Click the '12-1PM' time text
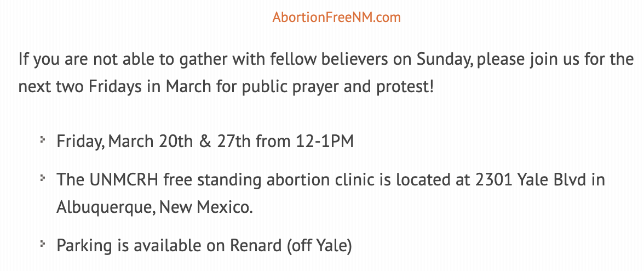 click(x=325, y=142)
